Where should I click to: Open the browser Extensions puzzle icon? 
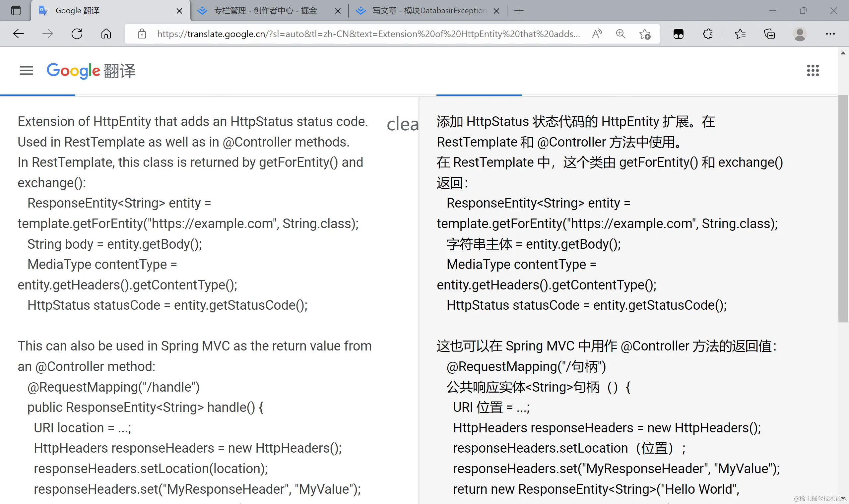pos(708,34)
